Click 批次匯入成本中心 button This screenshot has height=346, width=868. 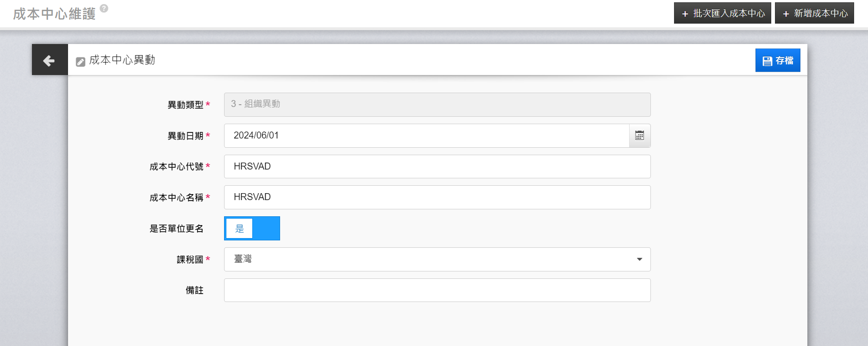click(722, 13)
